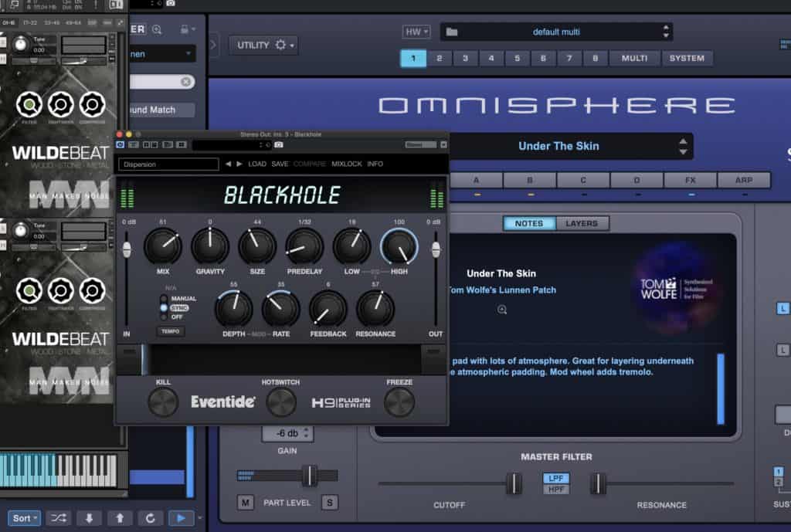Click the Blackhole IN level slider
791x532 pixels.
pyautogui.click(x=127, y=249)
